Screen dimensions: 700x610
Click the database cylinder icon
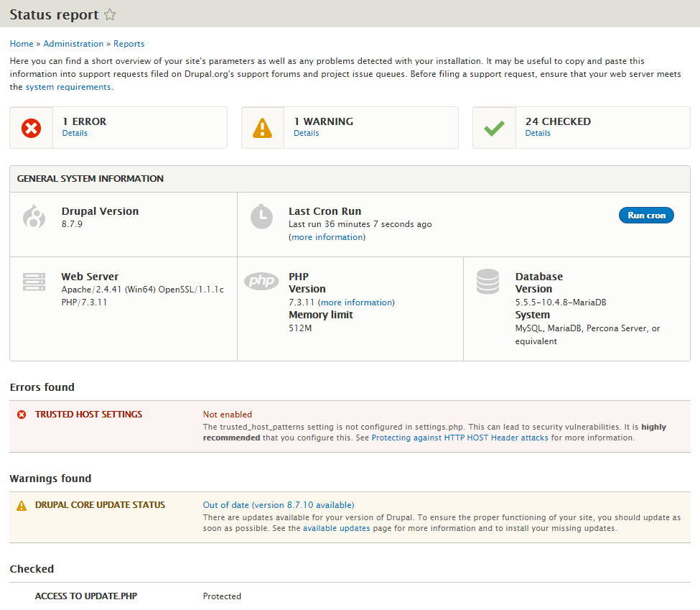(x=487, y=282)
